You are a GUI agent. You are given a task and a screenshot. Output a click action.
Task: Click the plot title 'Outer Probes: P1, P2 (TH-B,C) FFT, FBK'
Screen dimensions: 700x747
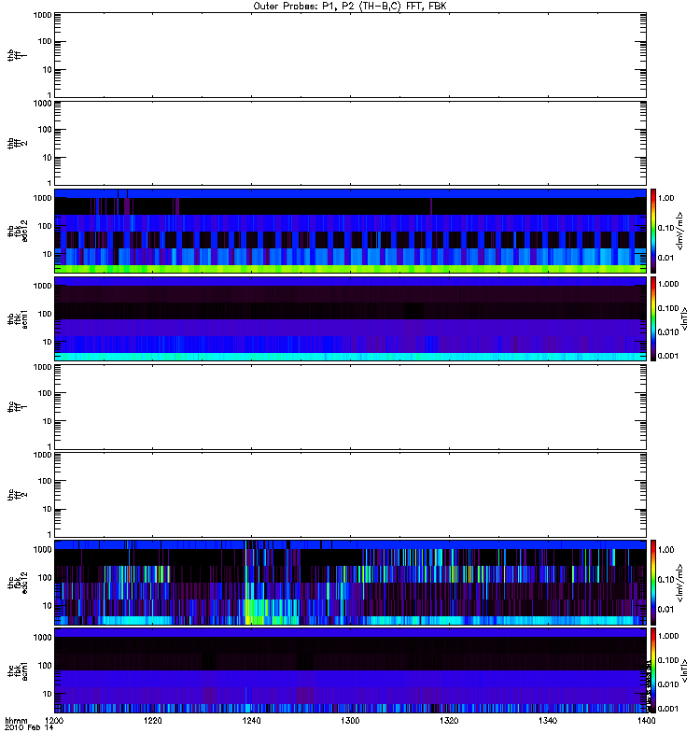coord(350,7)
